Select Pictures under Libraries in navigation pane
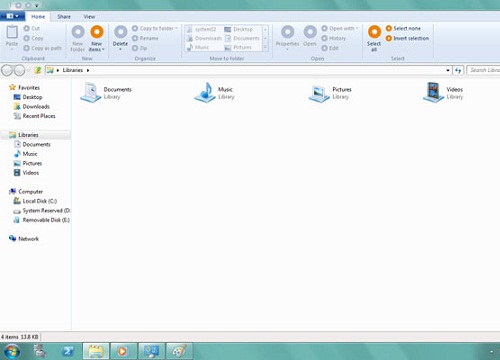This screenshot has height=360, width=500. click(x=28, y=163)
